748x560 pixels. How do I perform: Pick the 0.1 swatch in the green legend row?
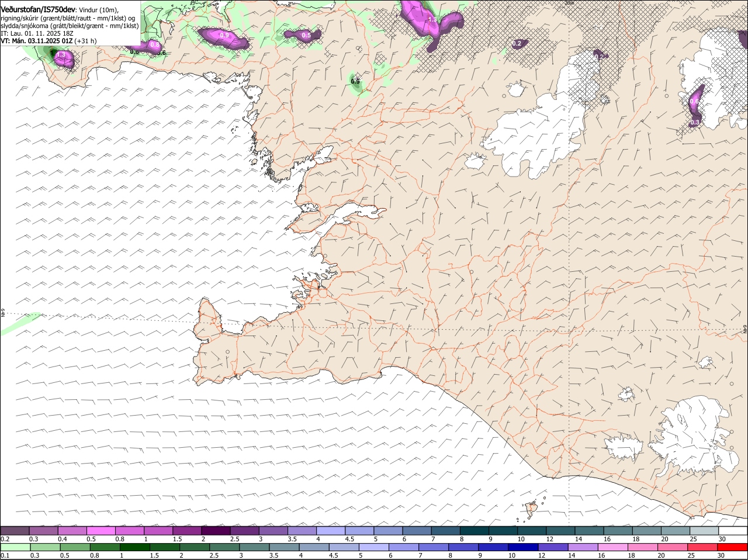[15, 547]
